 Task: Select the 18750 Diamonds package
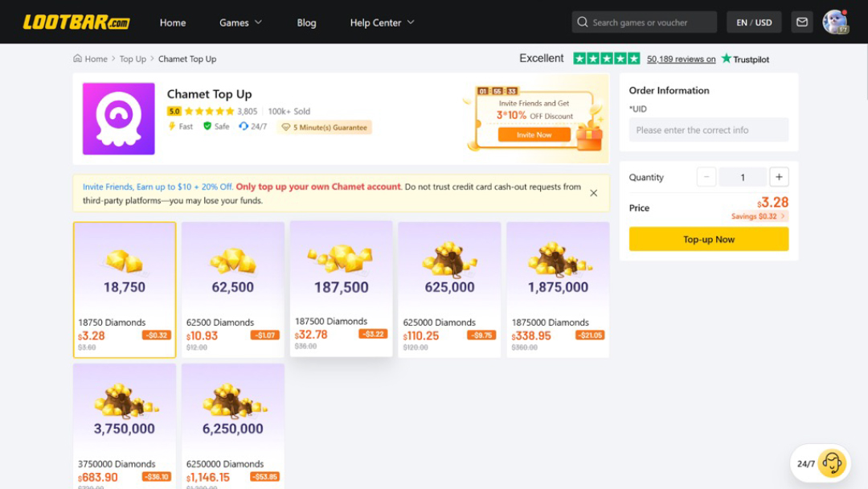(x=125, y=290)
